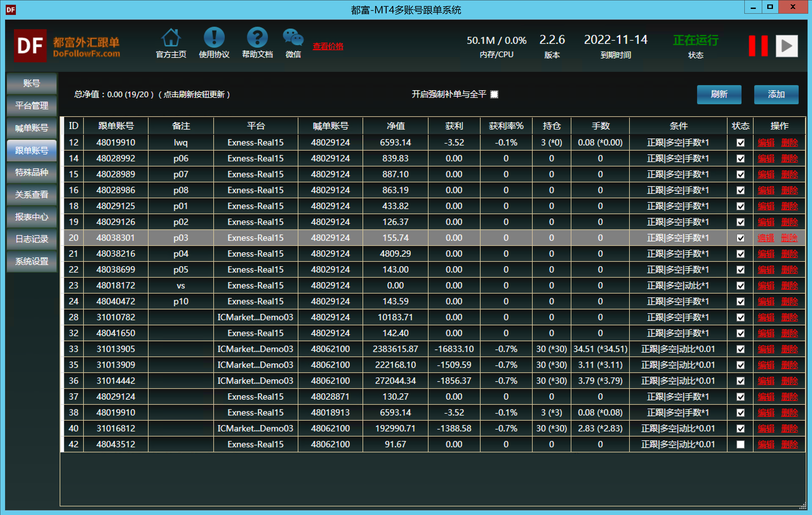Image resolution: width=812 pixels, height=515 pixels.
Task: Uncheck status checkbox for ID 12 row
Action: [x=740, y=143]
